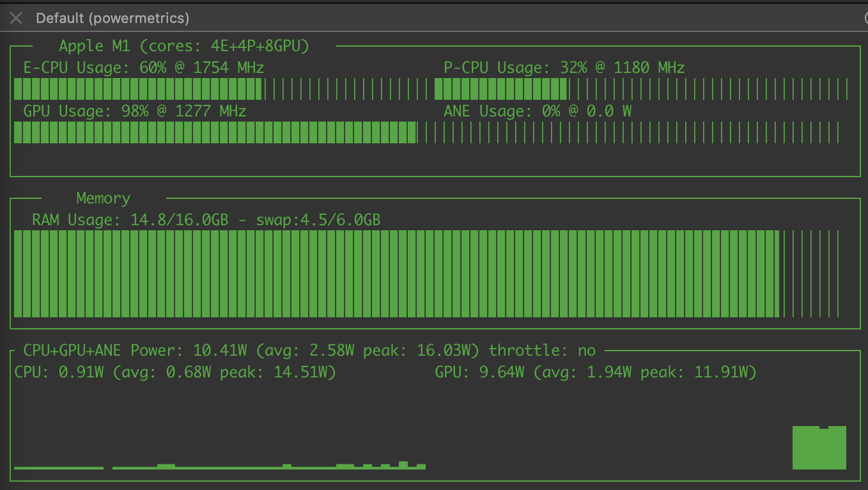Click the E-CPU Usage 60% label
This screenshot has width=868, height=490.
[x=144, y=68]
